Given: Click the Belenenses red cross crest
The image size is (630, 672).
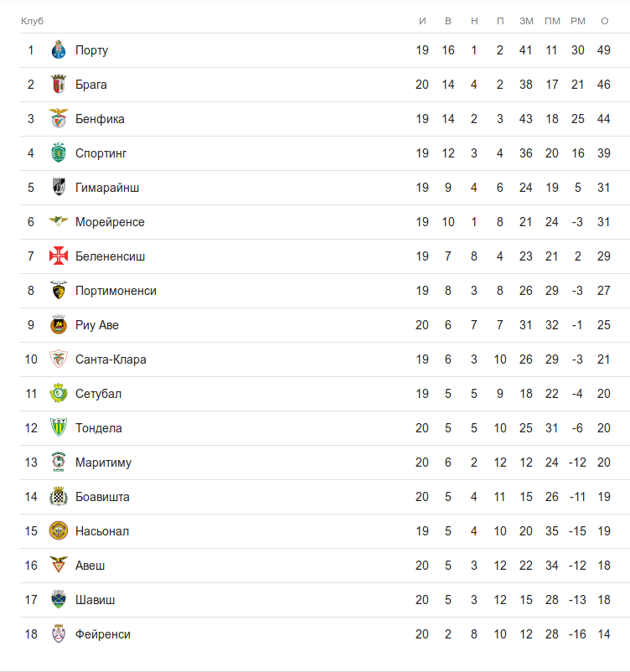Looking at the screenshot, I should tap(59, 256).
